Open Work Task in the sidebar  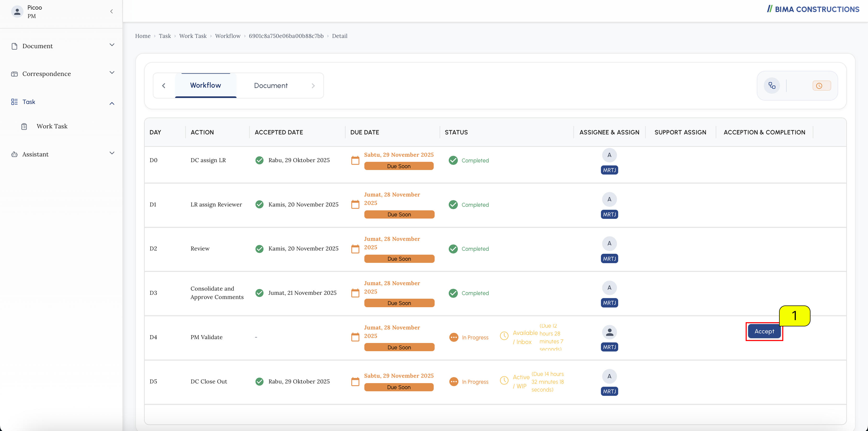click(x=52, y=126)
